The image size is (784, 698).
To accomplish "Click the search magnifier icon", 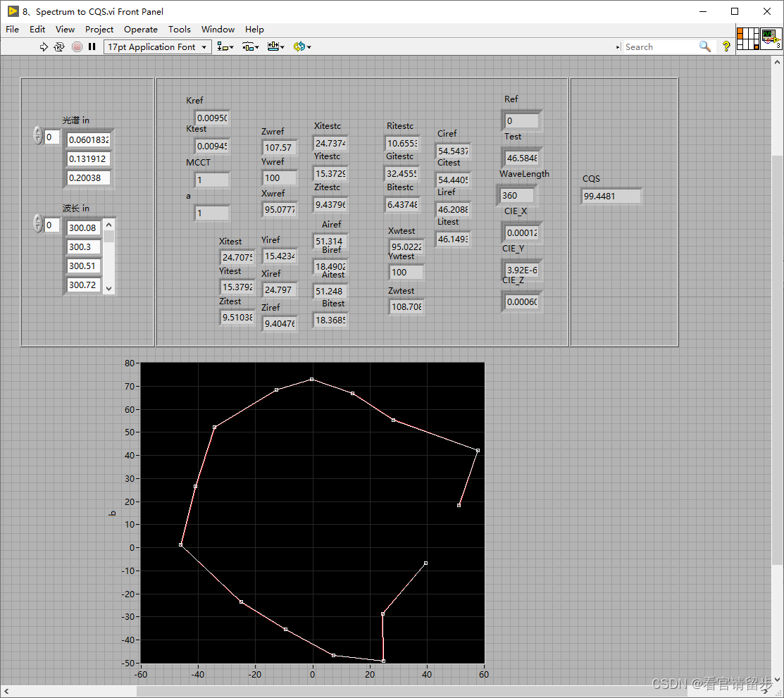I will coord(704,46).
